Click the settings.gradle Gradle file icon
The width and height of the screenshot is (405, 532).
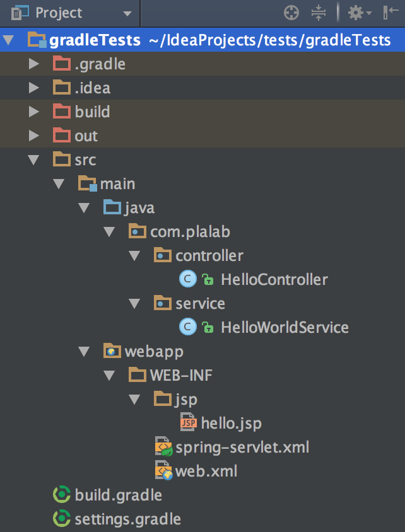point(62,519)
